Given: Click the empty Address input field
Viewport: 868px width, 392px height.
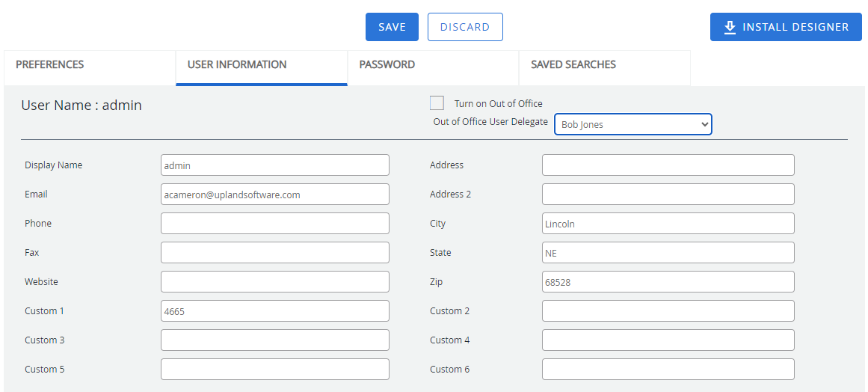Looking at the screenshot, I should point(668,165).
